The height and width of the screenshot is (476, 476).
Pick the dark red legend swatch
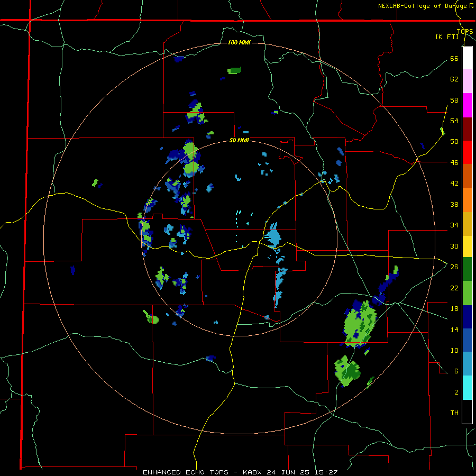[x=467, y=129]
